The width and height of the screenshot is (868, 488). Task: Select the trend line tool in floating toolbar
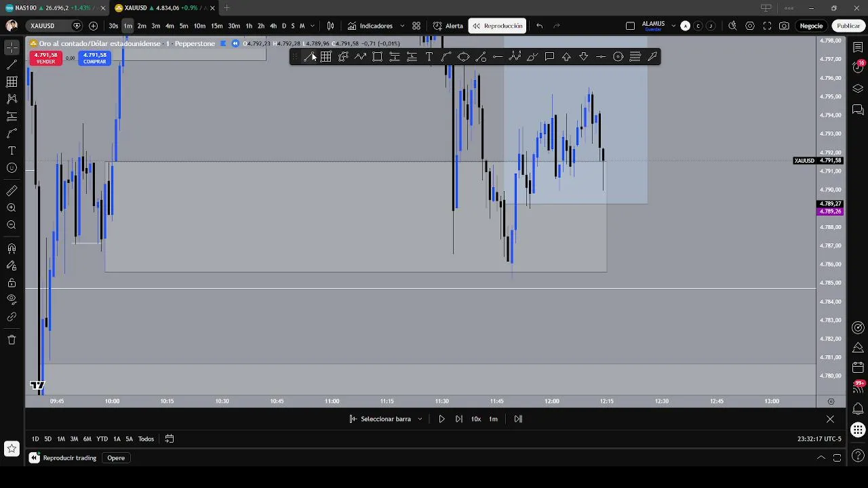click(x=309, y=57)
